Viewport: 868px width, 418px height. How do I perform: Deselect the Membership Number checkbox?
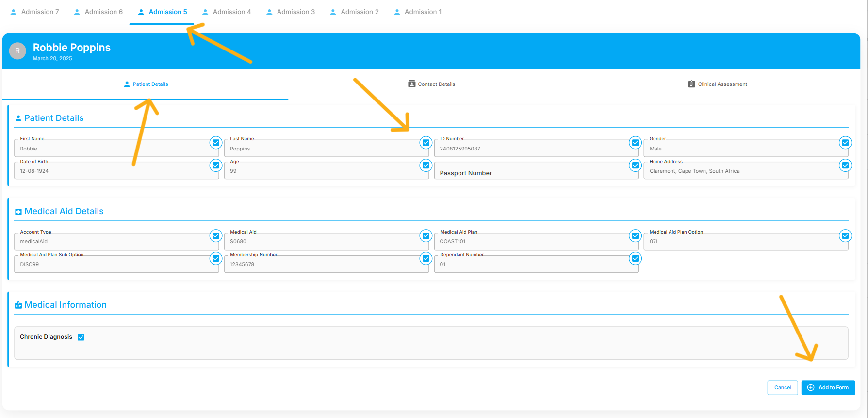pyautogui.click(x=426, y=258)
